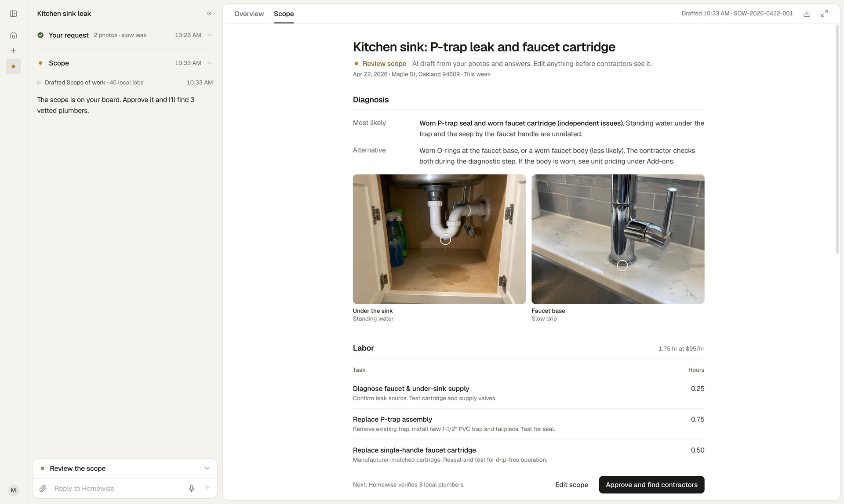Click the Edit scope button
844x504 pixels.
(571, 485)
